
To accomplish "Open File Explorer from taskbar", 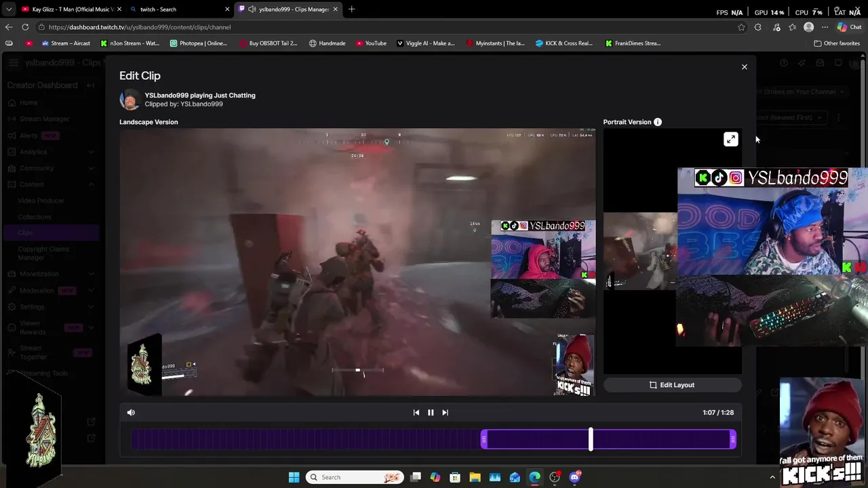I will point(475,477).
